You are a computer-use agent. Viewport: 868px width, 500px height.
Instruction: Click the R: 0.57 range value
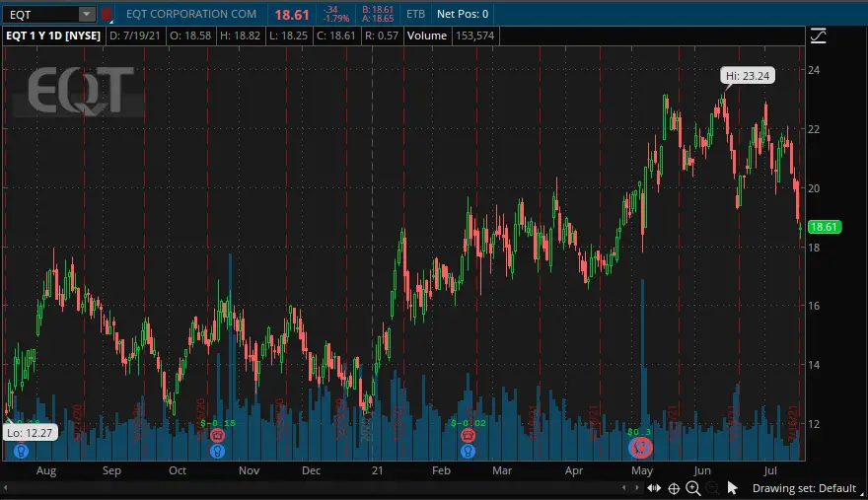(x=382, y=36)
